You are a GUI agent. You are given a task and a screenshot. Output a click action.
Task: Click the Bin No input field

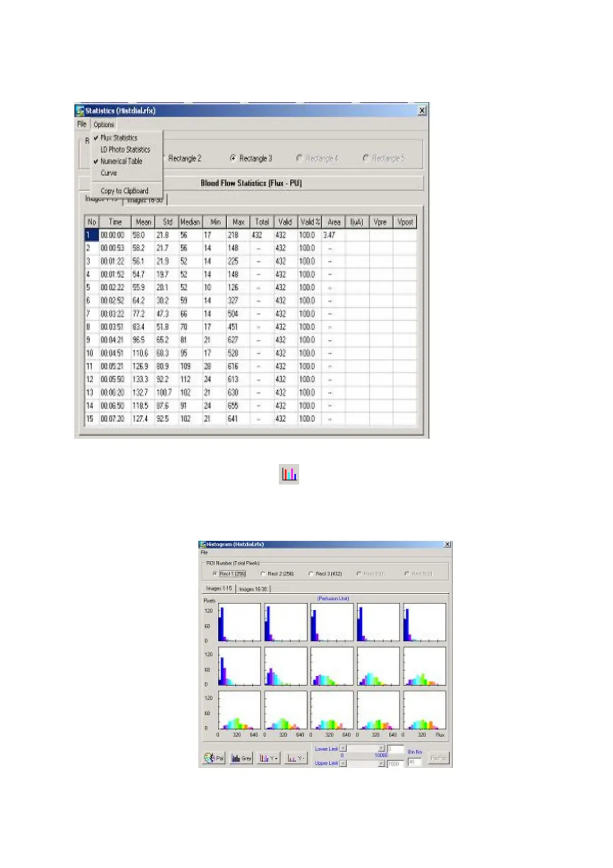click(x=415, y=761)
